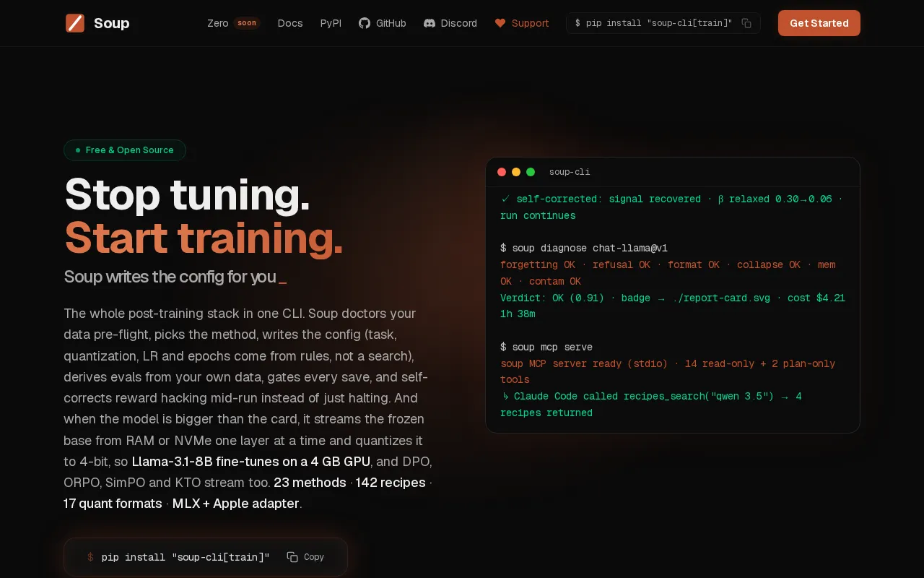Click the header pip install command box
The image size is (924, 578).
coord(663,23)
